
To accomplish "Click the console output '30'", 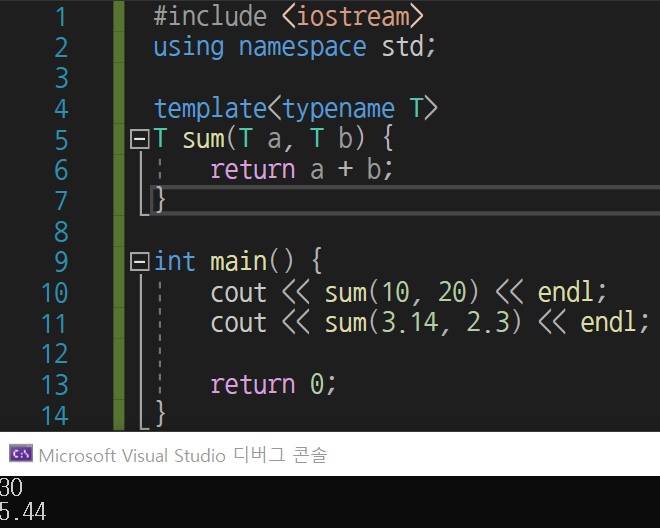I will pos(11,488).
